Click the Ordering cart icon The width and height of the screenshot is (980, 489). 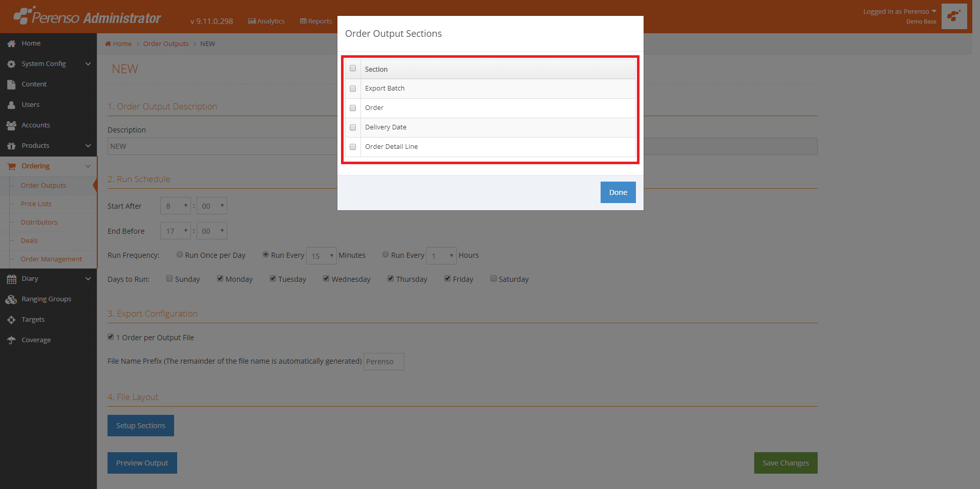click(11, 166)
